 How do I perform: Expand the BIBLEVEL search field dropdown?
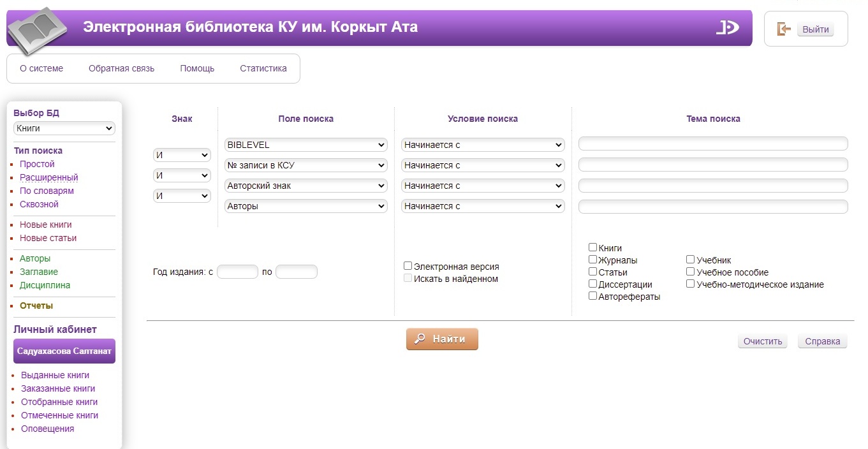tap(306, 145)
